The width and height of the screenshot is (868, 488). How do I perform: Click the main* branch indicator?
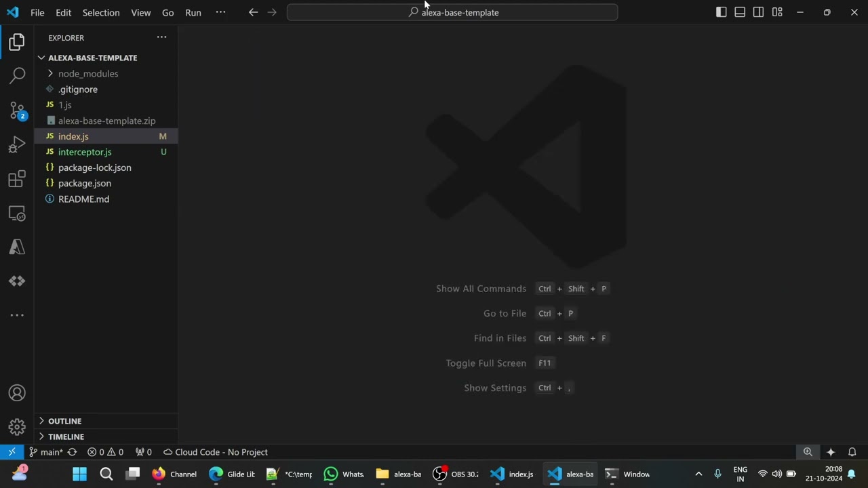45,452
